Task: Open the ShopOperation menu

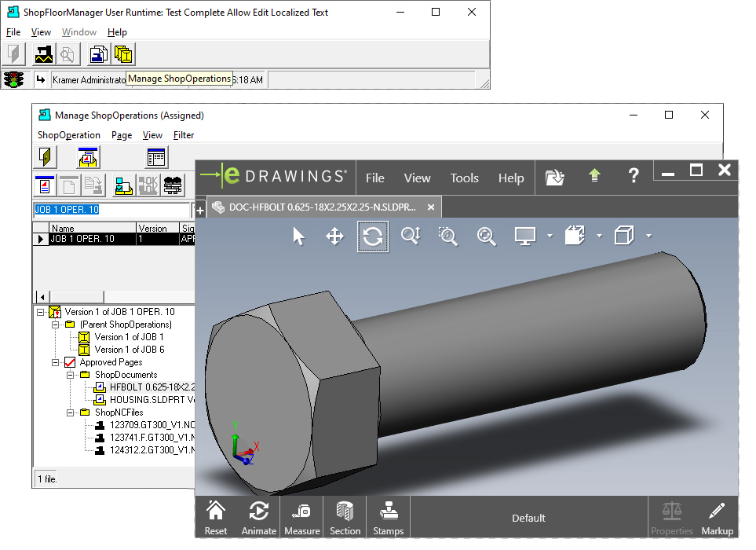Action: point(69,135)
